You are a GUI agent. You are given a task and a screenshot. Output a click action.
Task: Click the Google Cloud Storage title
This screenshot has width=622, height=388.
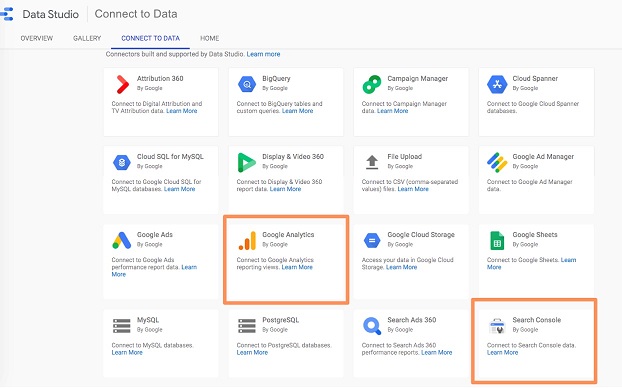point(421,235)
